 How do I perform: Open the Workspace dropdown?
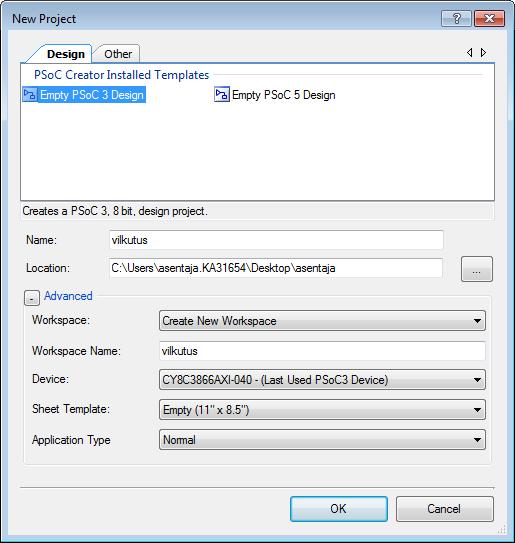point(322,321)
